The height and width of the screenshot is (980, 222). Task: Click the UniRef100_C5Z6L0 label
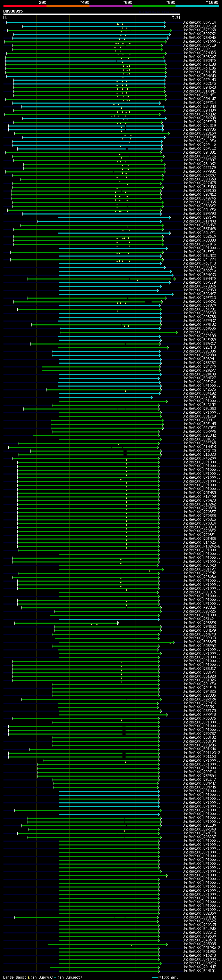click(199, 237)
